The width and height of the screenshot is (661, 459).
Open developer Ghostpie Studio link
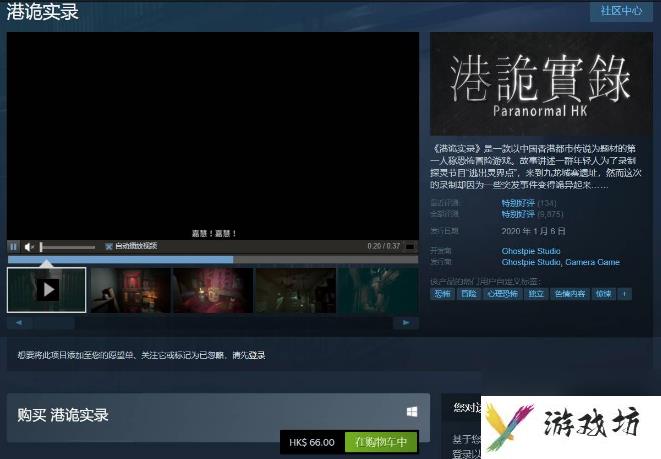pos(531,251)
